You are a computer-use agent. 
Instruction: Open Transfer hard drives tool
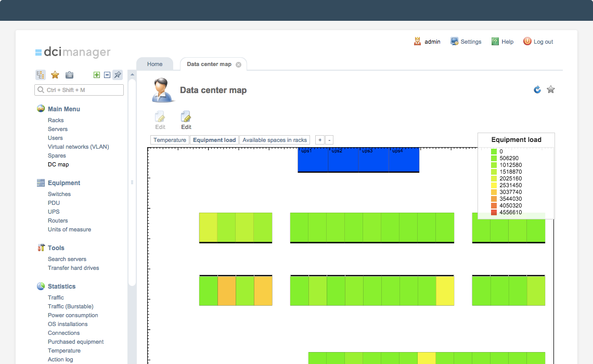73,268
